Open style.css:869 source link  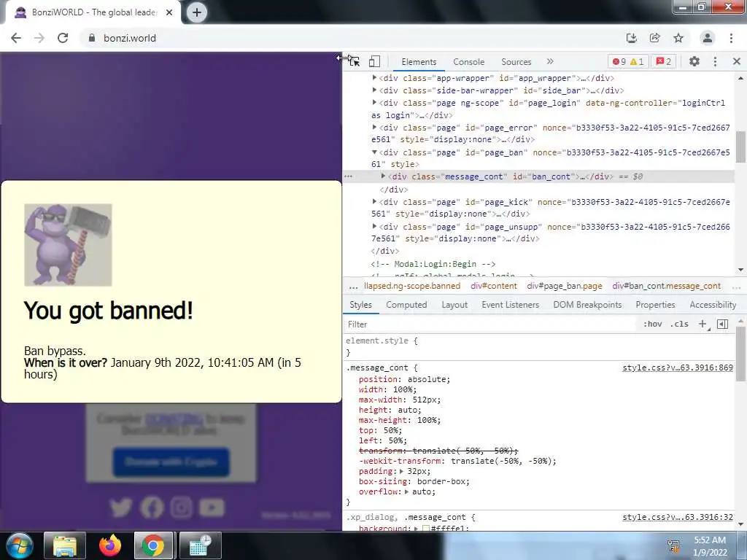pos(678,367)
